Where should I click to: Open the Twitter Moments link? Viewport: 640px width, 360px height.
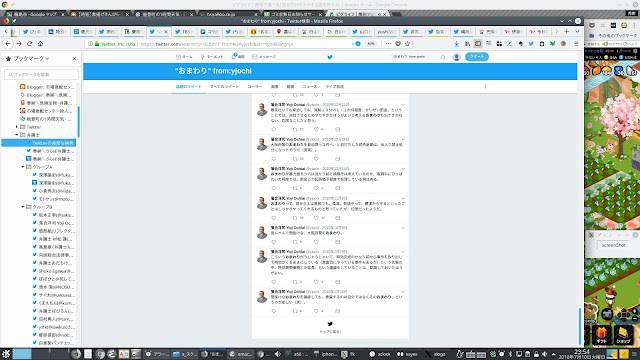[x=212, y=57]
